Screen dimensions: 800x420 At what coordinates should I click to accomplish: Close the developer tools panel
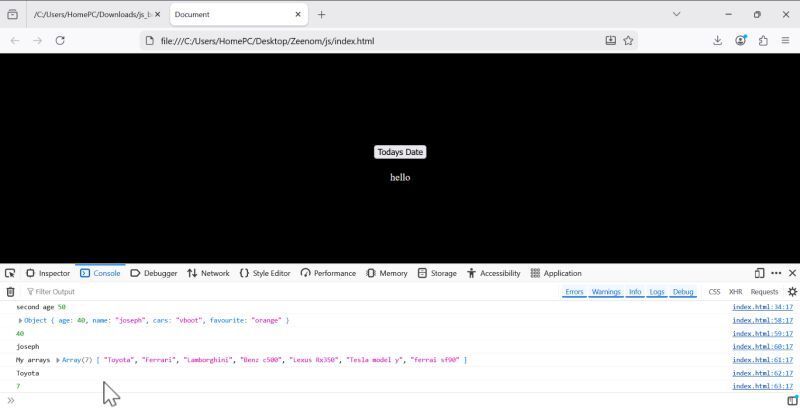792,273
